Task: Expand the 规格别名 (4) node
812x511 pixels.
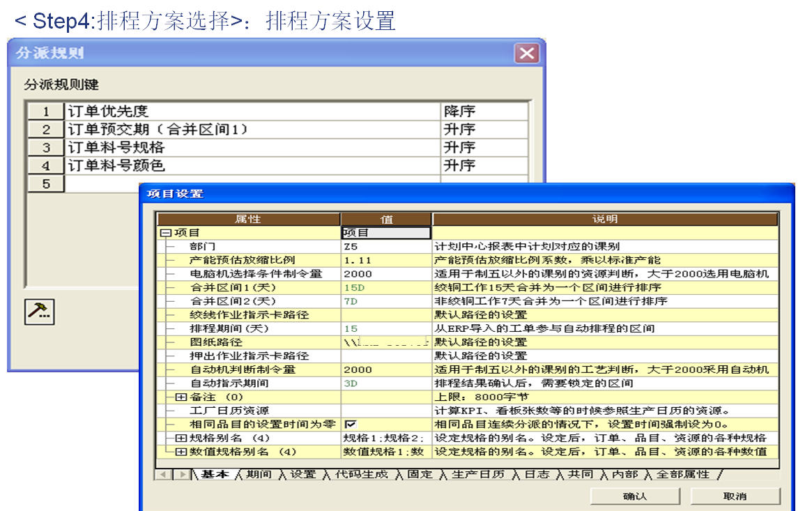Action: pyautogui.click(x=181, y=438)
